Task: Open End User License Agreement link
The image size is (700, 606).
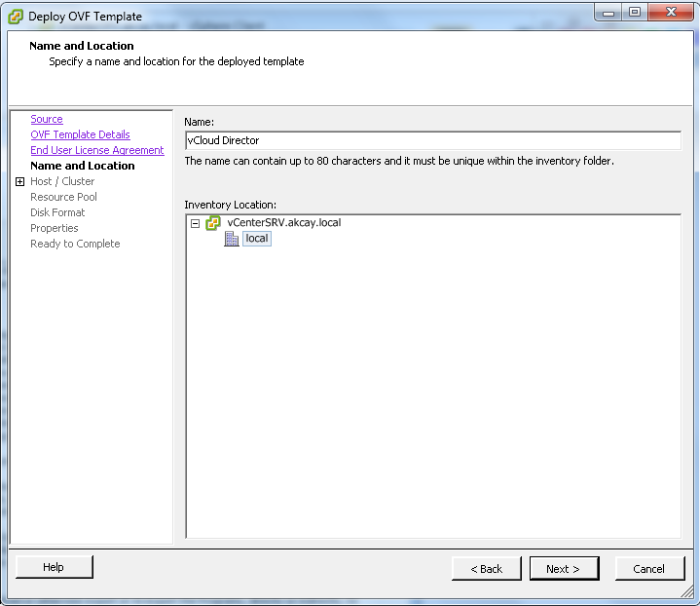Action: coord(97,150)
